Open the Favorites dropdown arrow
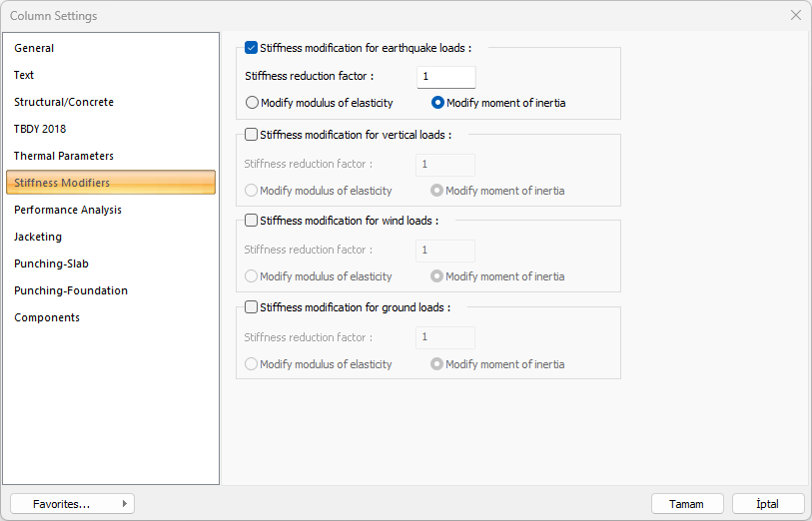 pyautogui.click(x=124, y=504)
